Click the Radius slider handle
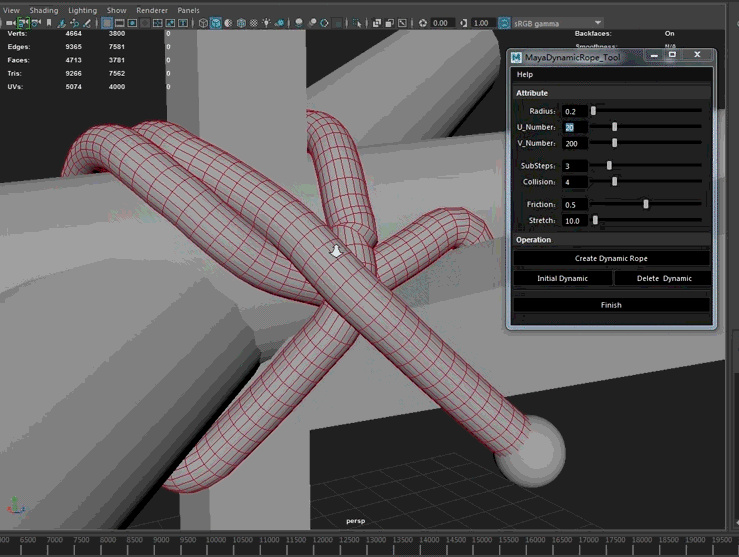739x557 pixels. pos(593,111)
